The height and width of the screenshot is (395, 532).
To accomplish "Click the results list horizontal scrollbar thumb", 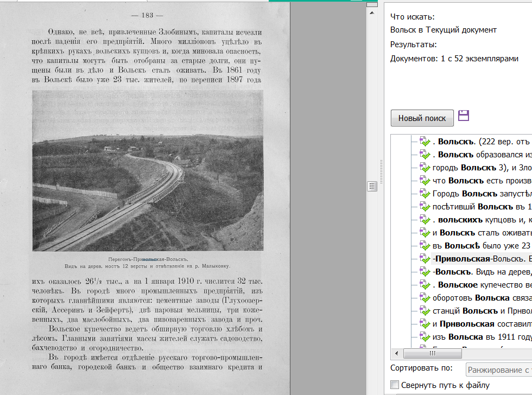I will [x=432, y=353].
